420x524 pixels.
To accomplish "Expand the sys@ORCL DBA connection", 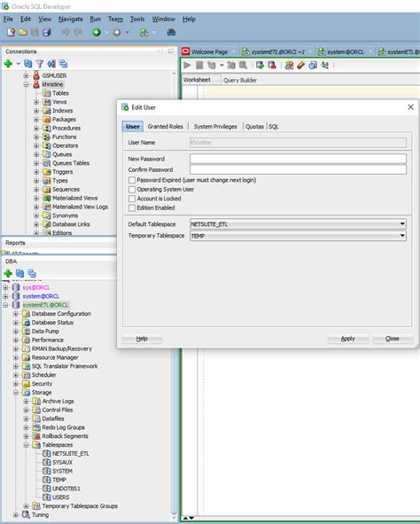I will tap(5, 287).
